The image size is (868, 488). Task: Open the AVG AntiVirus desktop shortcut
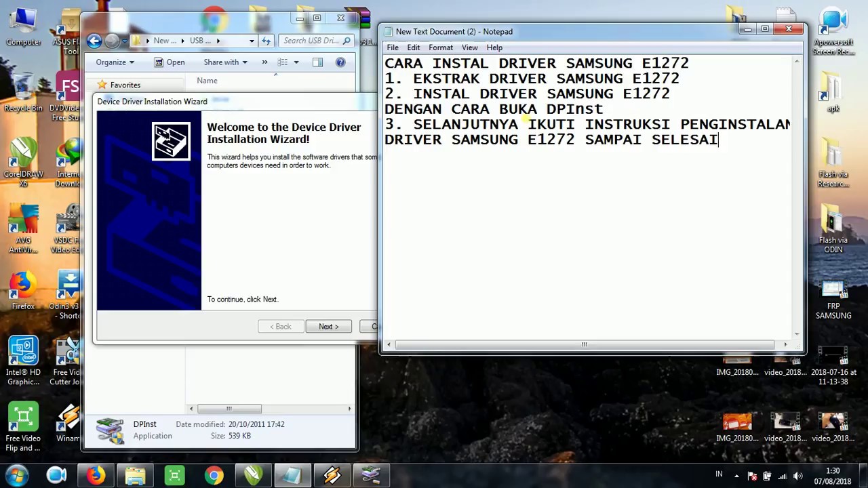point(23,227)
